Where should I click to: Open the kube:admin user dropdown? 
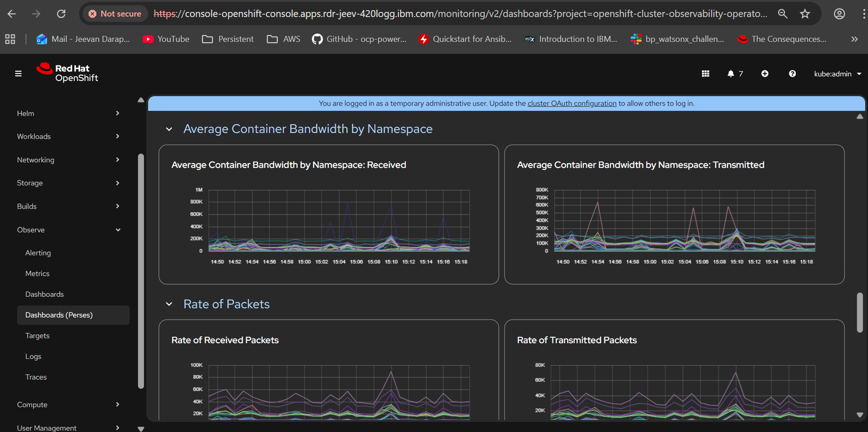(x=837, y=74)
